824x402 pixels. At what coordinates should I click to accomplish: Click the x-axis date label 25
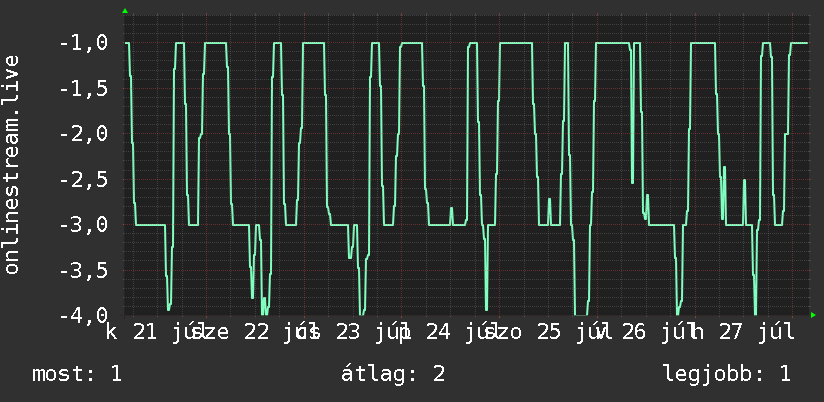click(549, 333)
